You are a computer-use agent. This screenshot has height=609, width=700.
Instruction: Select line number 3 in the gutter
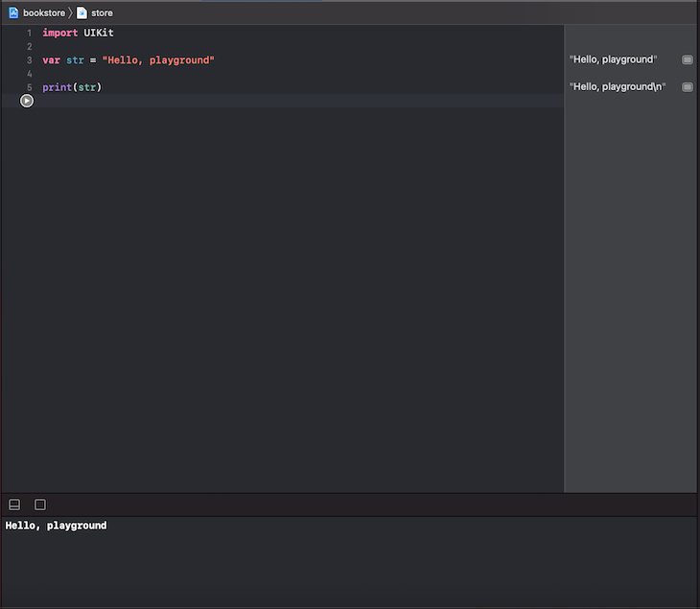30,60
